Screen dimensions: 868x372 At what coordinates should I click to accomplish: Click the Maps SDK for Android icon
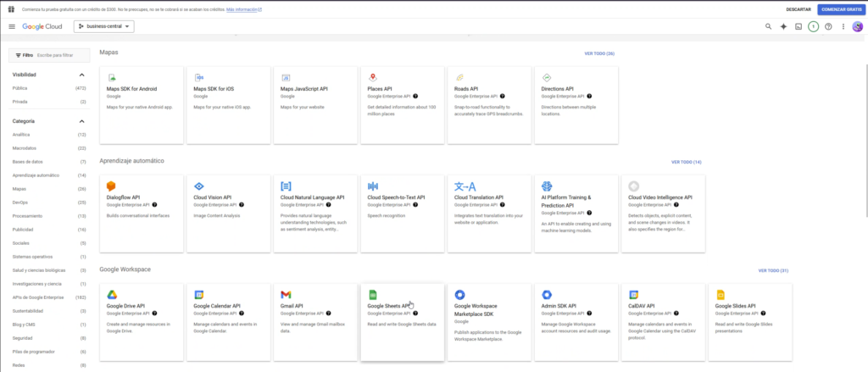111,77
